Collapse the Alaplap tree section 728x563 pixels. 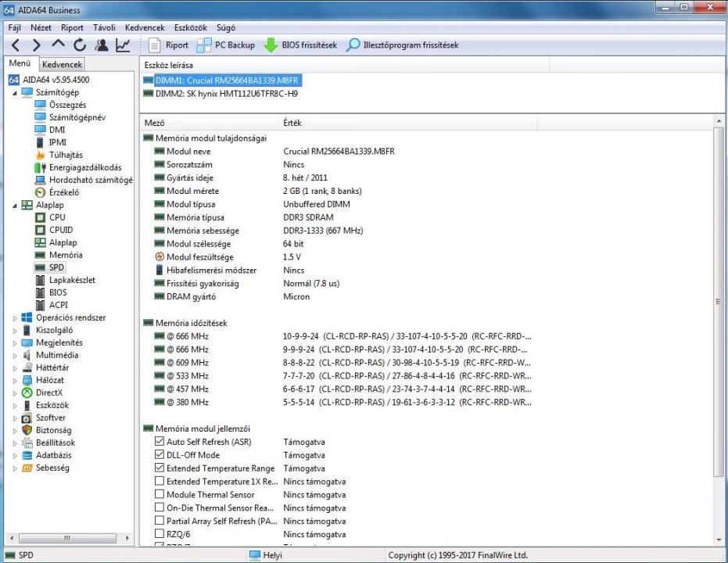coord(14,206)
